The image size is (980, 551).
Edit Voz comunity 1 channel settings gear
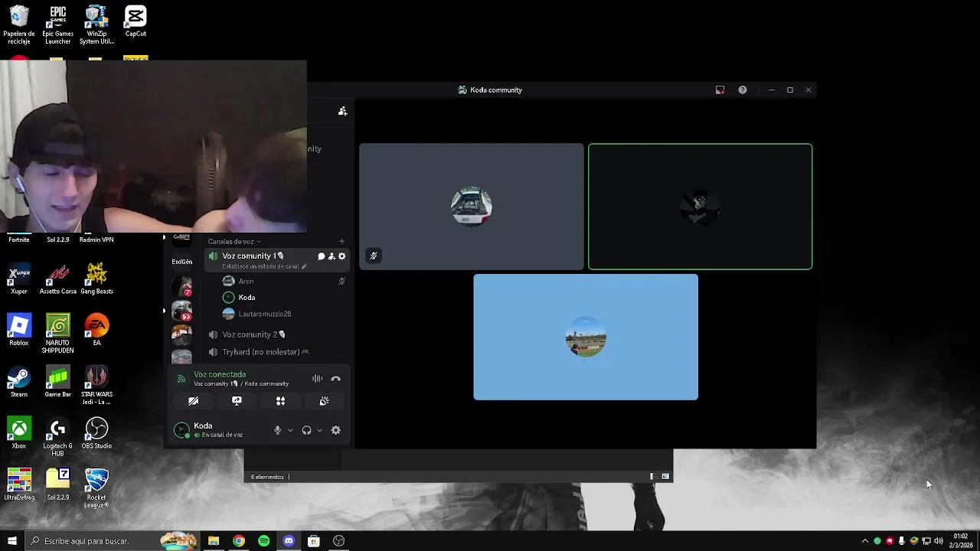342,256
